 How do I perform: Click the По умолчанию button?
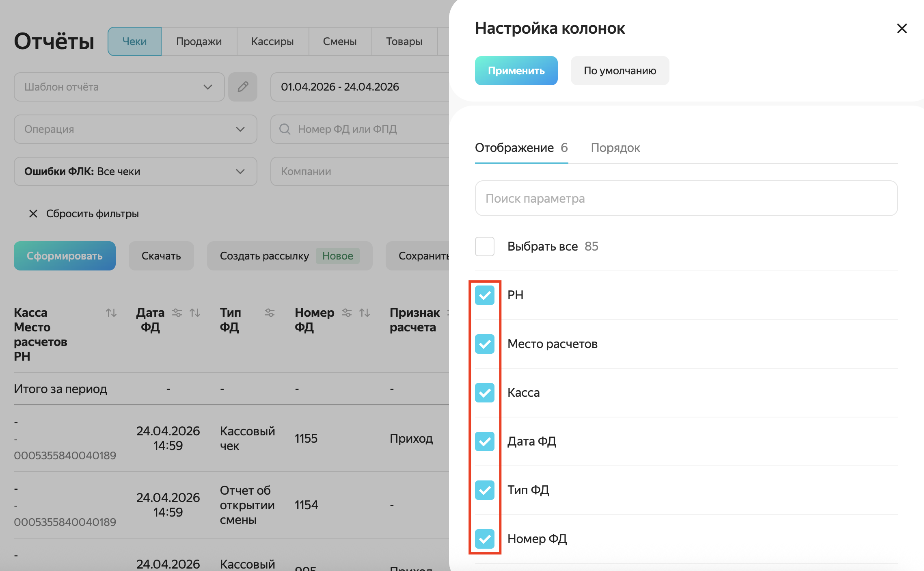point(620,71)
